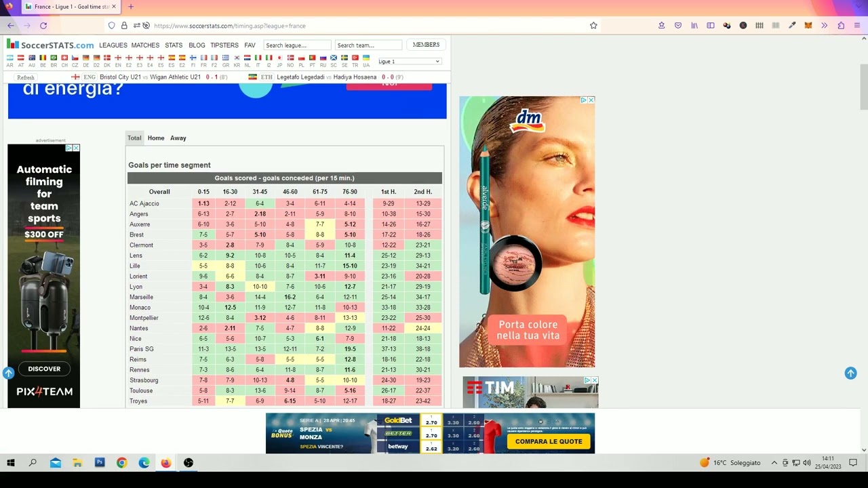The height and width of the screenshot is (488, 868).
Task: Click the AC Ajaccio team row
Action: click(x=285, y=203)
